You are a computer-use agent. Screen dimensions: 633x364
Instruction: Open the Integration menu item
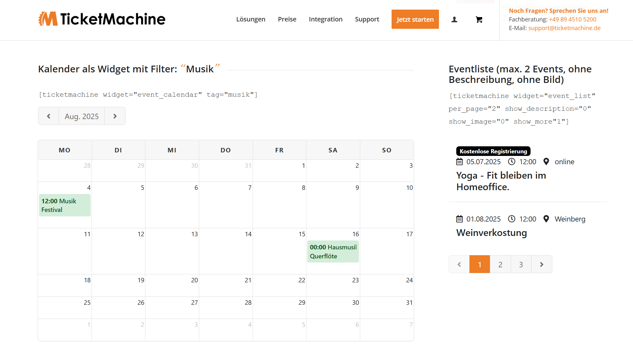[326, 19]
